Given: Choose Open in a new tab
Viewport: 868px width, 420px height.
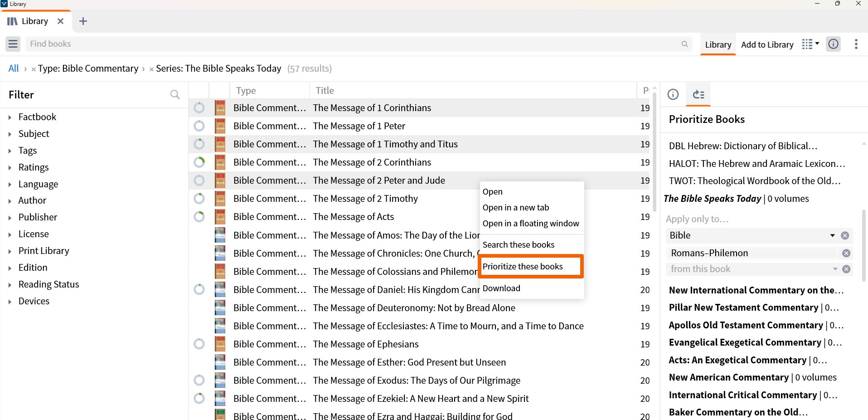Looking at the screenshot, I should (x=516, y=207).
